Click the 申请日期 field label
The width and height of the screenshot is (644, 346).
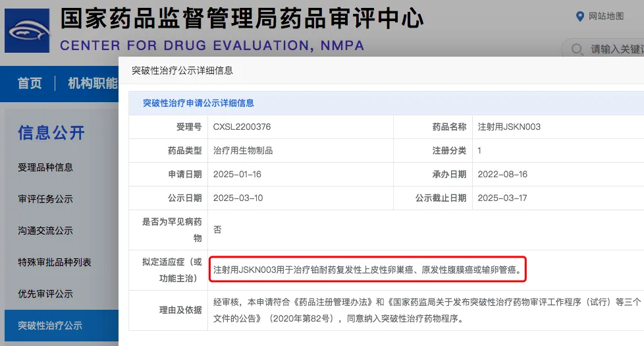185,174
